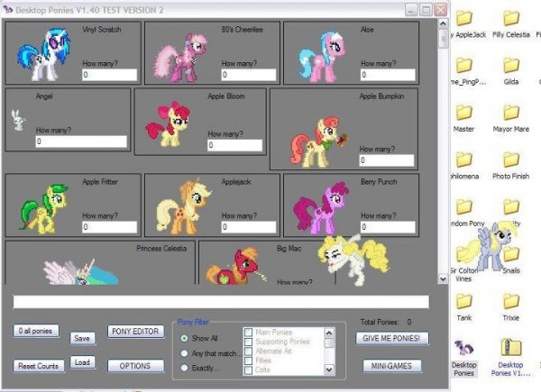Viewport: 541px width, 392px height.
Task: Check the Main Ponies filter checkbox
Action: [248, 332]
